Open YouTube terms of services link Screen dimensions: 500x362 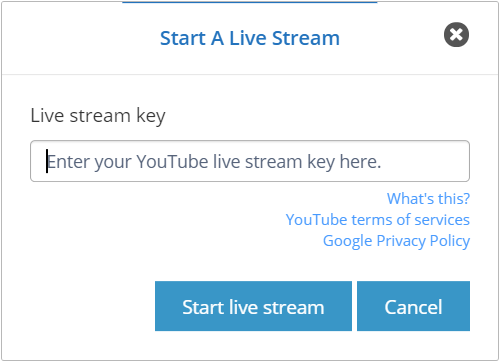point(378,220)
